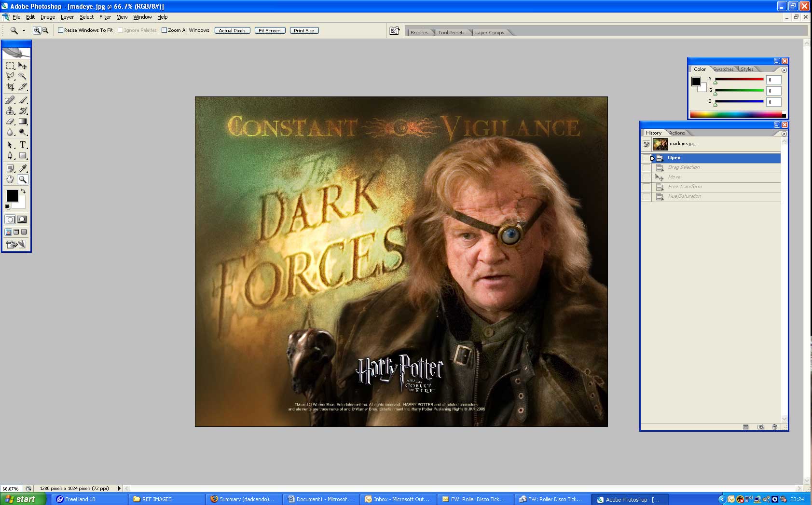Select the Blur tool
This screenshot has height=505, width=812.
pyautogui.click(x=10, y=132)
